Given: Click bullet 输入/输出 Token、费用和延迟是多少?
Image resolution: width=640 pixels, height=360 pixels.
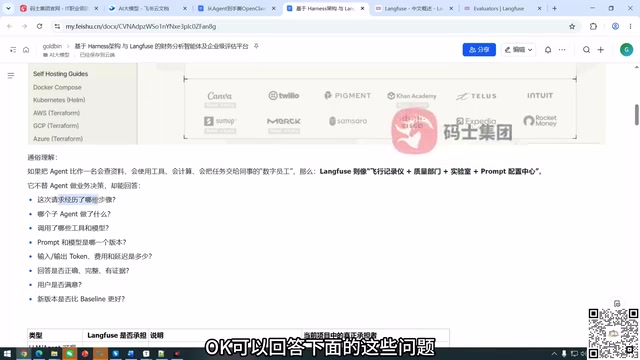Looking at the screenshot, I should point(95,256).
